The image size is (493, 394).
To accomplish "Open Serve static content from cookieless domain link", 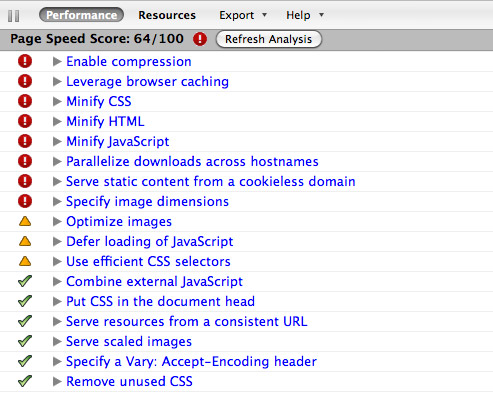I will point(211,182).
